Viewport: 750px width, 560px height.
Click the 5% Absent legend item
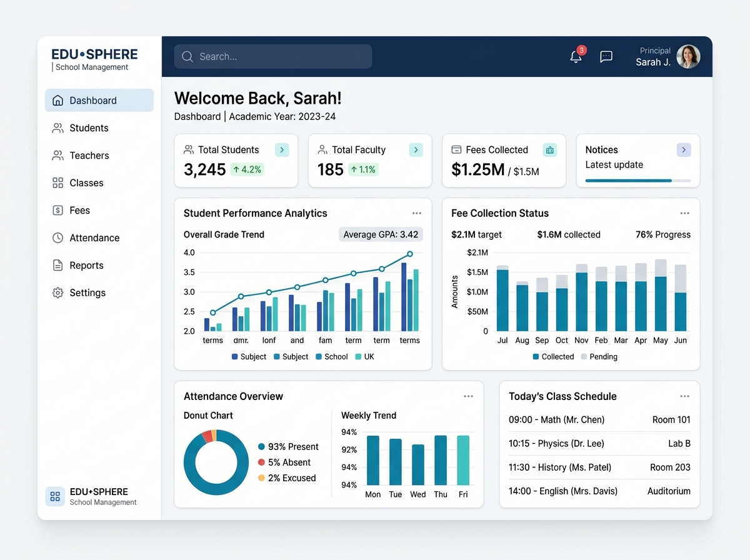point(284,462)
